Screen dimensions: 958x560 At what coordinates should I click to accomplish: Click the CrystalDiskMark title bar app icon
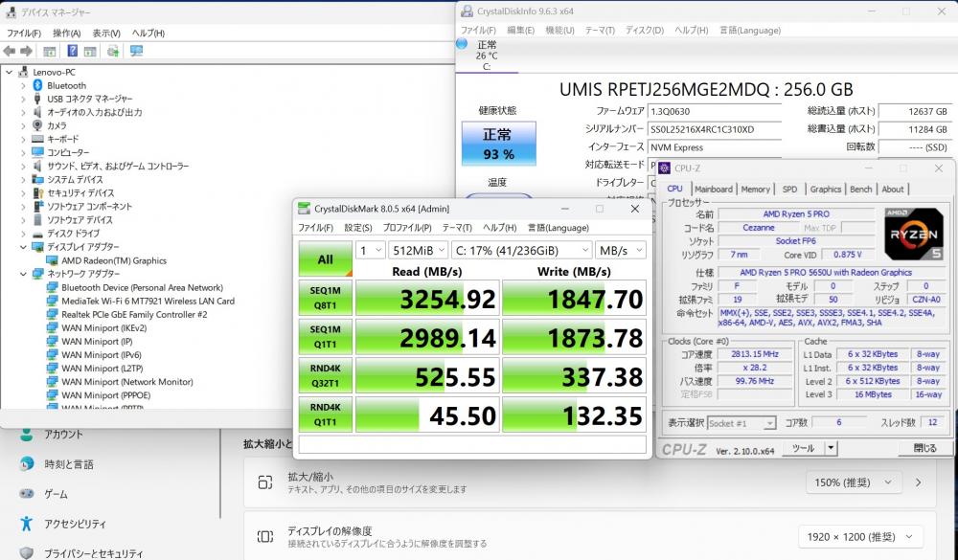(x=304, y=209)
